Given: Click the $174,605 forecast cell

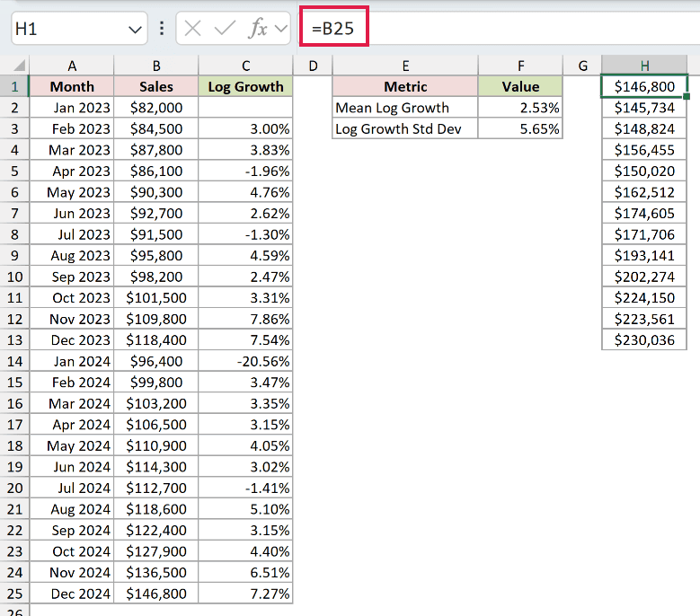Looking at the screenshot, I should 644,213.
